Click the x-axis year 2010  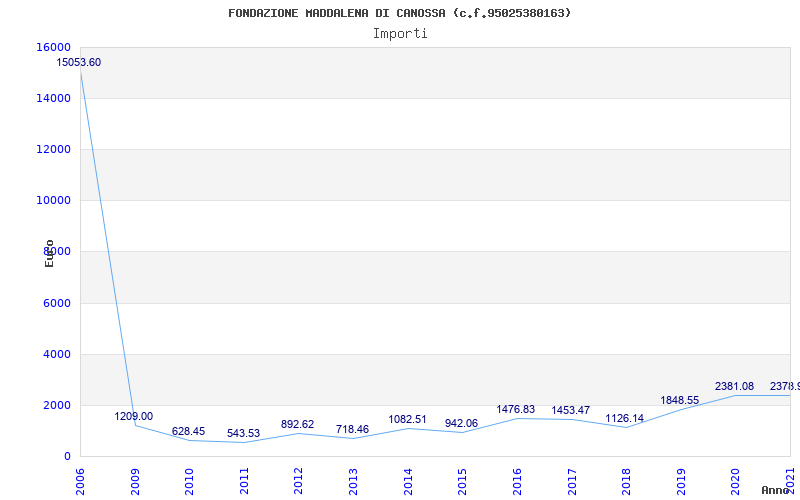click(189, 481)
